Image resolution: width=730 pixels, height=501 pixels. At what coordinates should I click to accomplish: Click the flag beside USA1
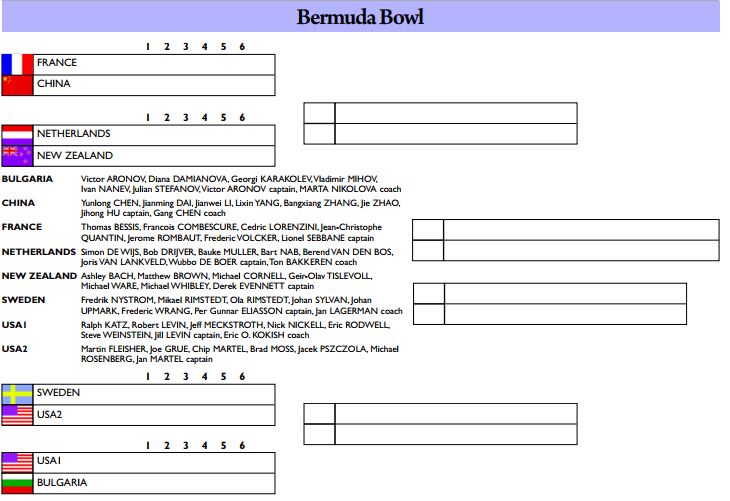click(x=18, y=463)
